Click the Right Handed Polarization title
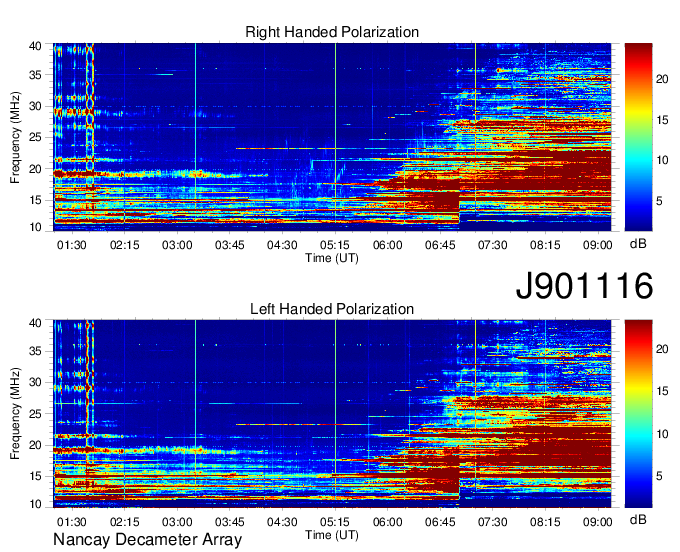The width and height of the screenshot is (680, 552). tap(332, 32)
